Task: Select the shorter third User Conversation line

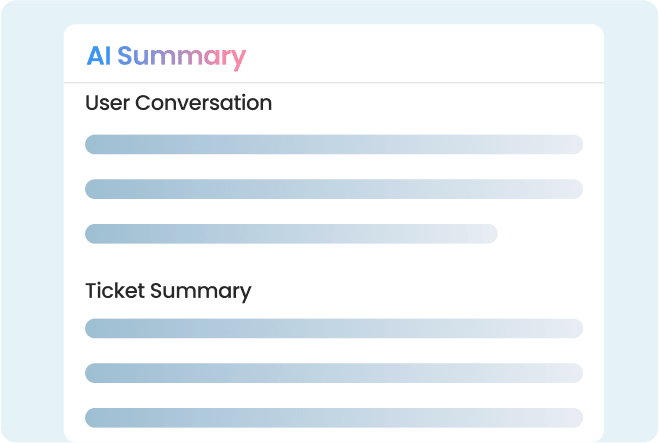Action: click(290, 234)
